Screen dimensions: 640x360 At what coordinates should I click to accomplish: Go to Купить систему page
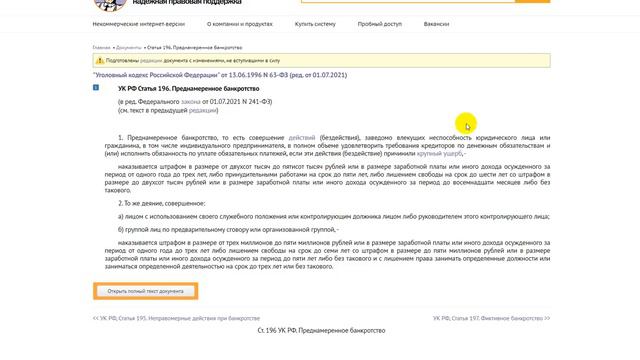click(x=315, y=24)
